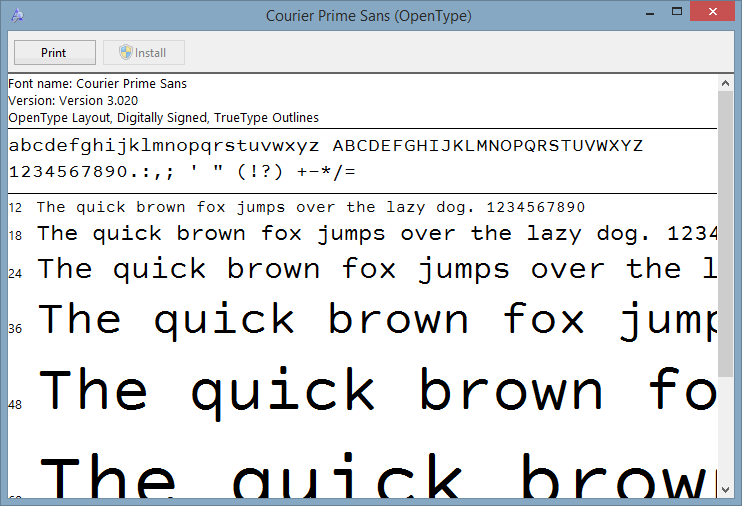742x506 pixels.
Task: Click the Print button
Action: [x=54, y=53]
